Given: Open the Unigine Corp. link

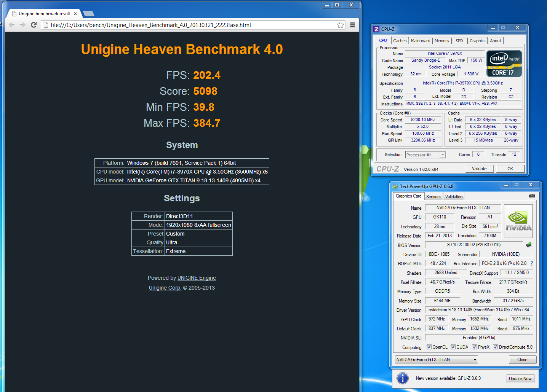Looking at the screenshot, I should point(165,288).
